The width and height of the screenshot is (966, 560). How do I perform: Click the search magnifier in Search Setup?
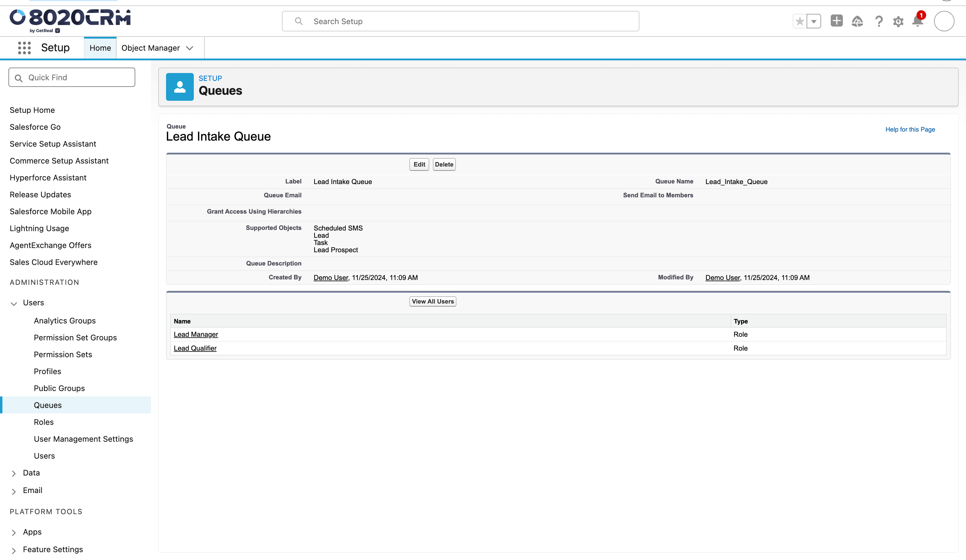click(299, 21)
